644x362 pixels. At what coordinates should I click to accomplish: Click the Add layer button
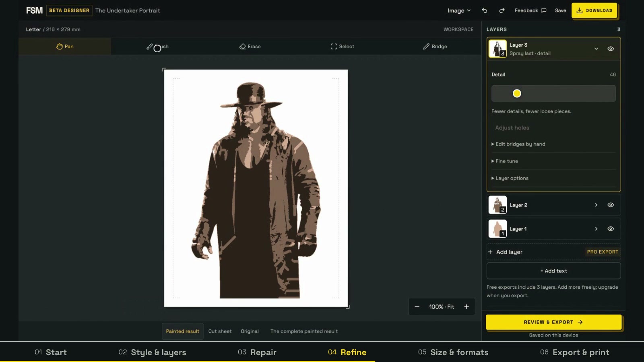pos(505,252)
